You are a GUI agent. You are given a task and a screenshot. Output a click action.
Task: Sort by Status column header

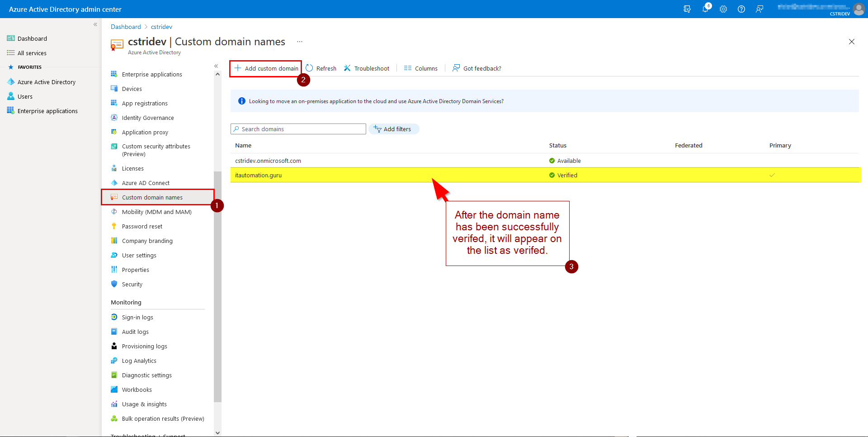[558, 145]
